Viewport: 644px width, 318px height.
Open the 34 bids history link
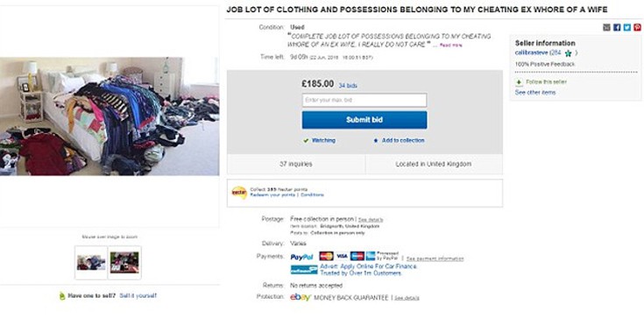pyautogui.click(x=348, y=86)
